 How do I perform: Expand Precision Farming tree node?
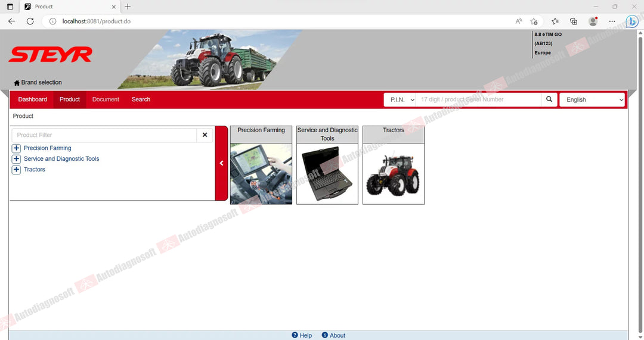pos(17,148)
